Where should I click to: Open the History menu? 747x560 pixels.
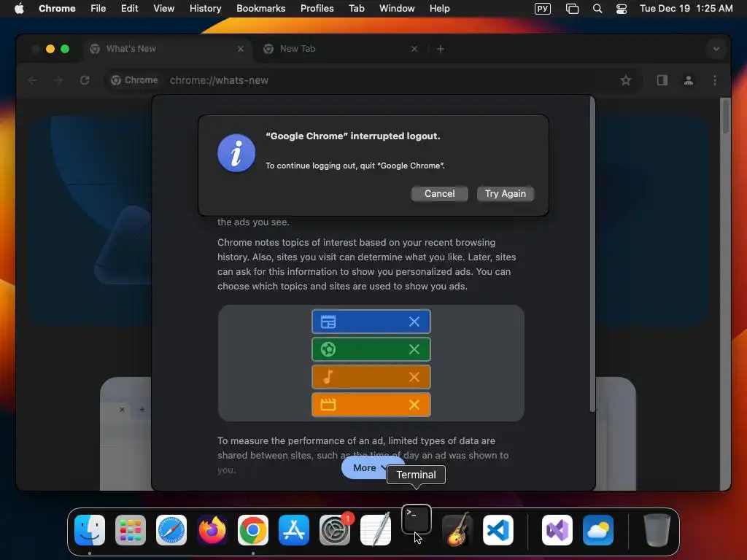click(205, 8)
